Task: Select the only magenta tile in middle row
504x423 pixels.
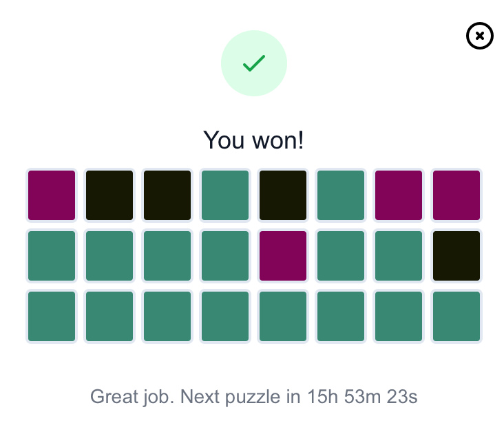Action: point(283,256)
